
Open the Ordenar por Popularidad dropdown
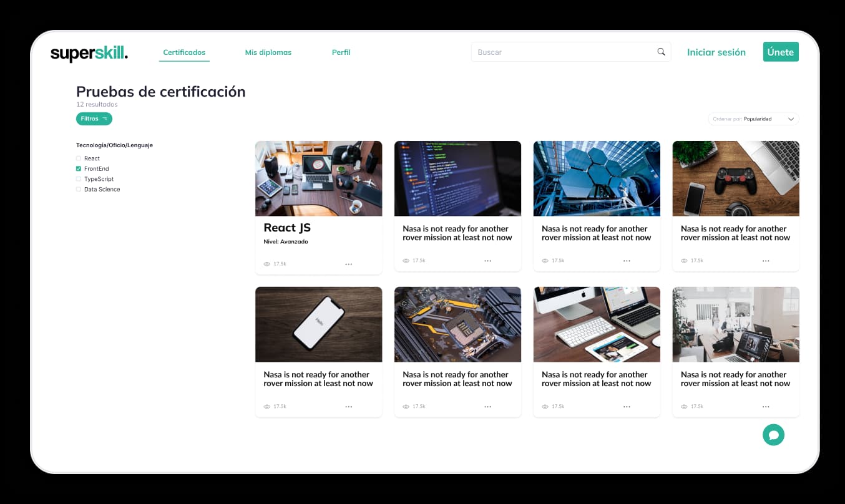point(753,119)
